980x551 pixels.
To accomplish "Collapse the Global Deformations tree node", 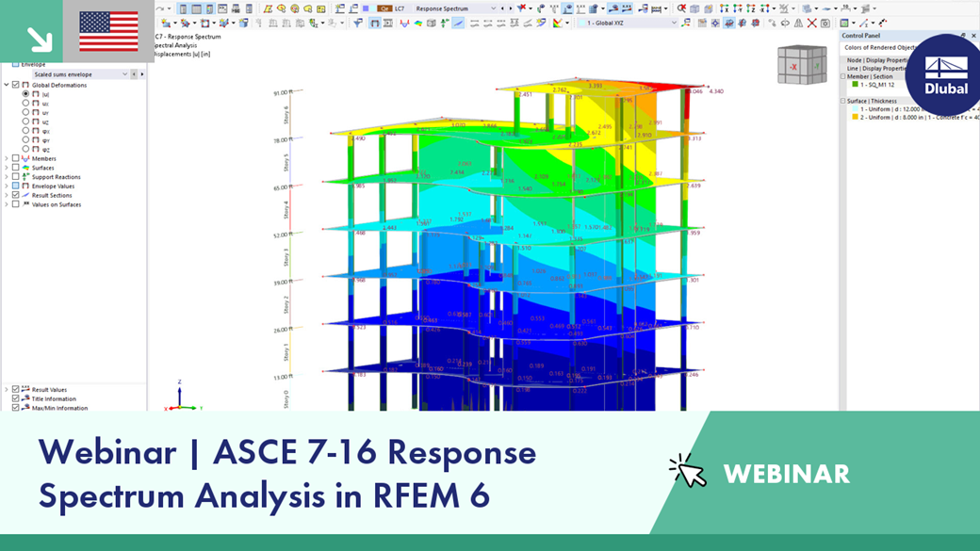I will coord(7,85).
